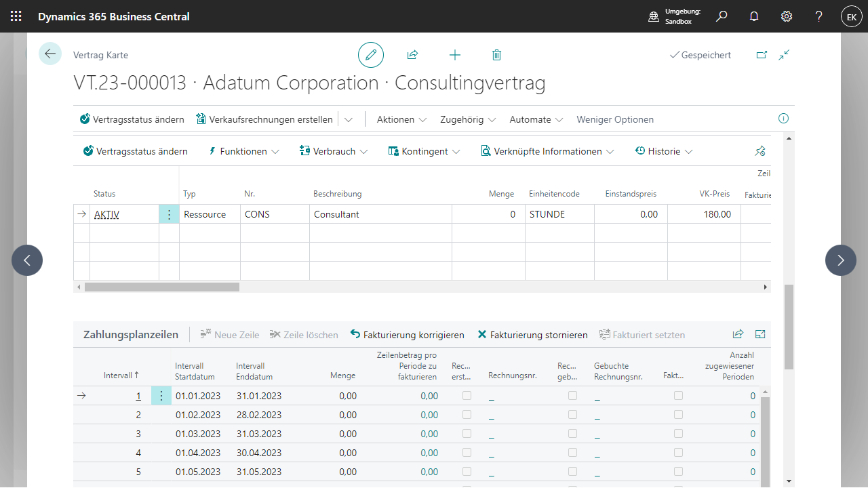Click the horizontal scrollbar of contract lines

coord(162,287)
